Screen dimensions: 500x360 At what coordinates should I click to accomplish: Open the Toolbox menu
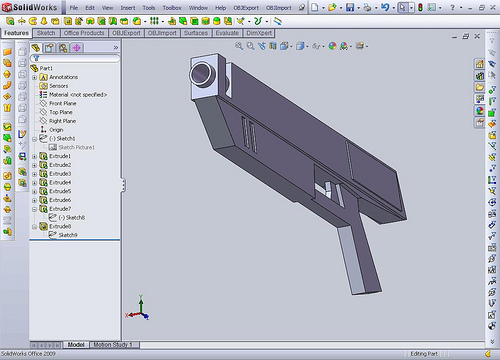click(172, 8)
